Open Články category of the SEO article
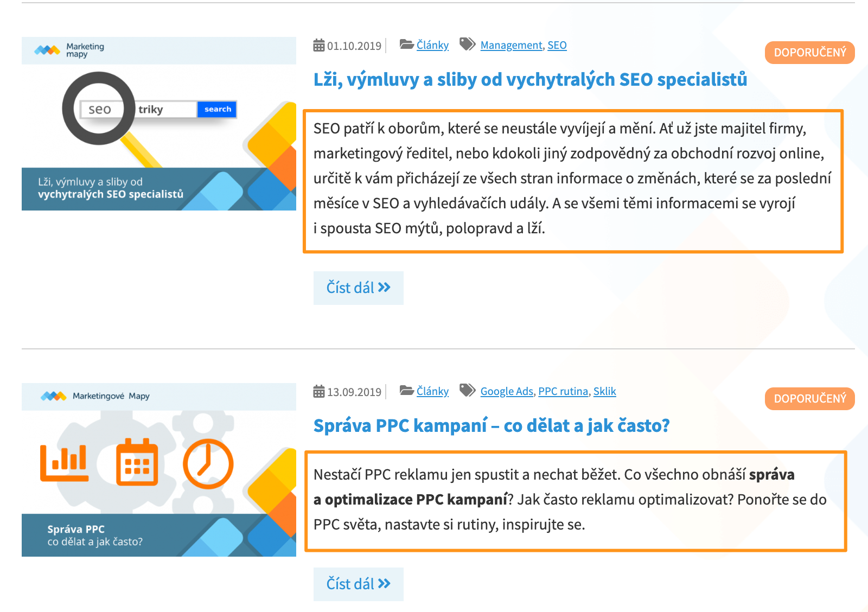Image resolution: width=868 pixels, height=612 pixels. tap(432, 45)
